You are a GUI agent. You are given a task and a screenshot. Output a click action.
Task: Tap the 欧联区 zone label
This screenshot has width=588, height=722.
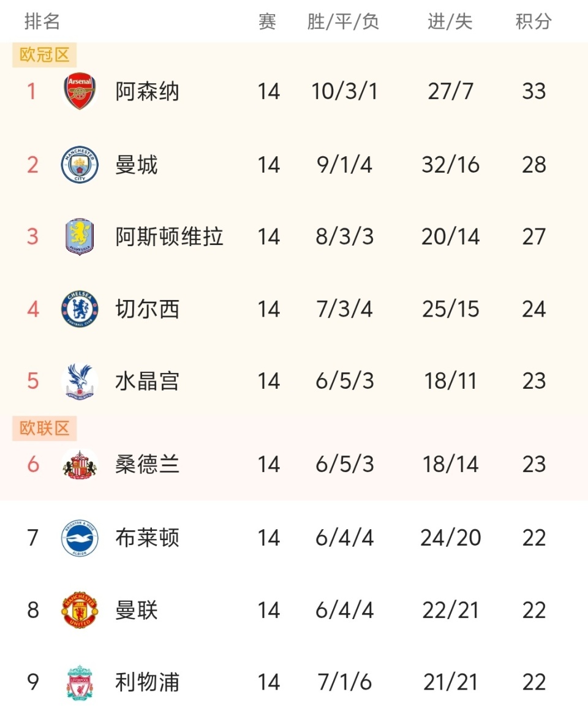[44, 429]
